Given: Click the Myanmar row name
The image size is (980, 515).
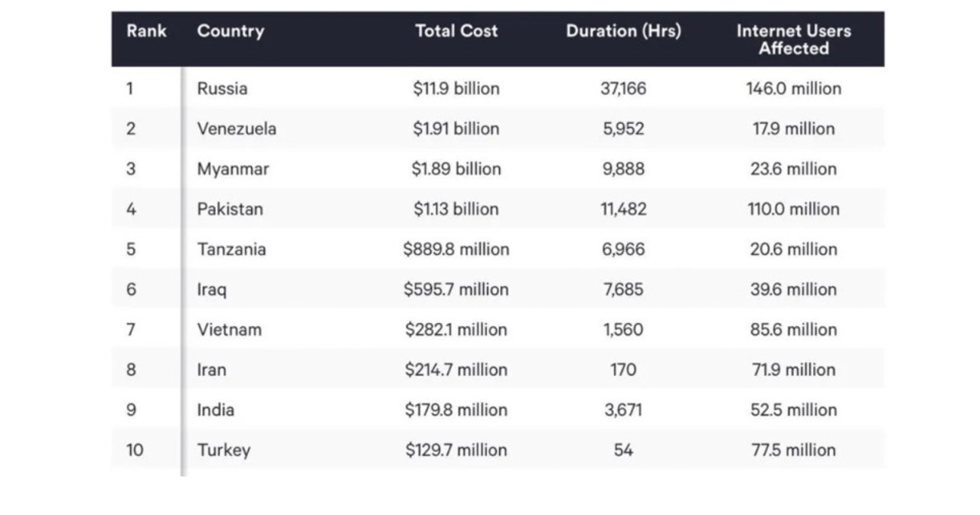Looking at the screenshot, I should click(233, 169).
